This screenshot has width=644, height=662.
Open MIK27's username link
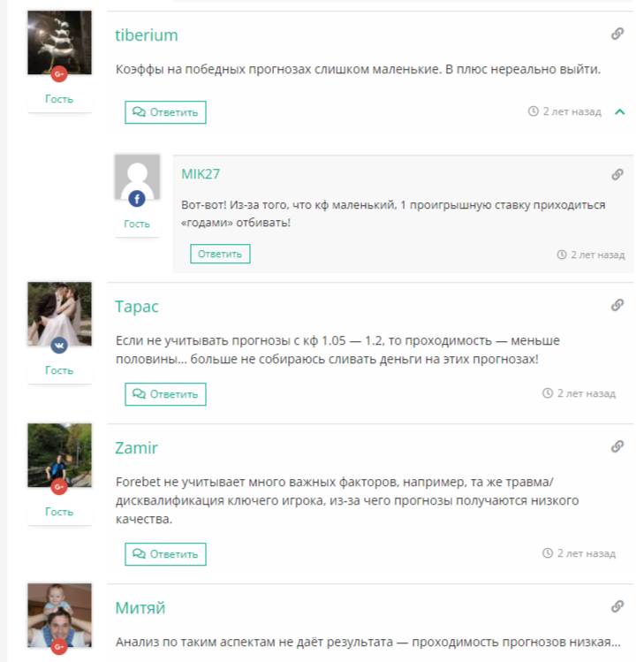(201, 174)
